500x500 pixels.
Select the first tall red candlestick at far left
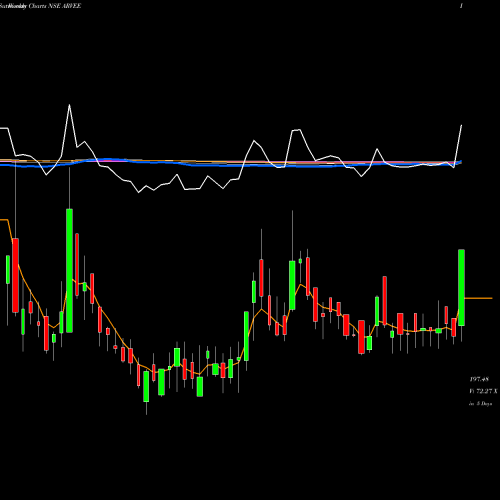(x=15, y=275)
